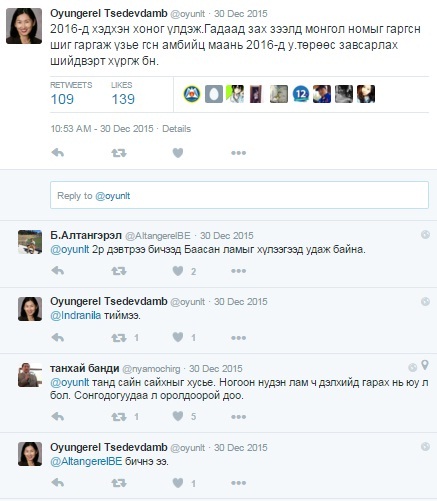
Task: Open the Details link under timestamp
Action: click(x=176, y=129)
